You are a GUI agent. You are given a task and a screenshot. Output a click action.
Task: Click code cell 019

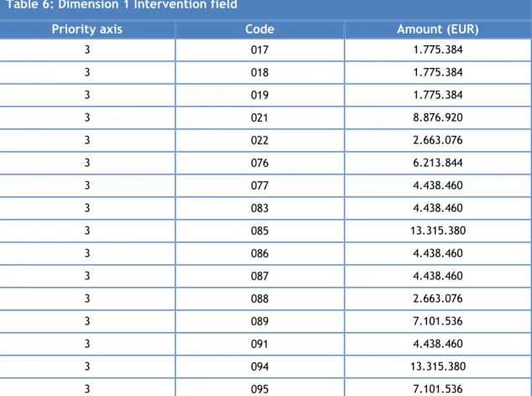259,95
